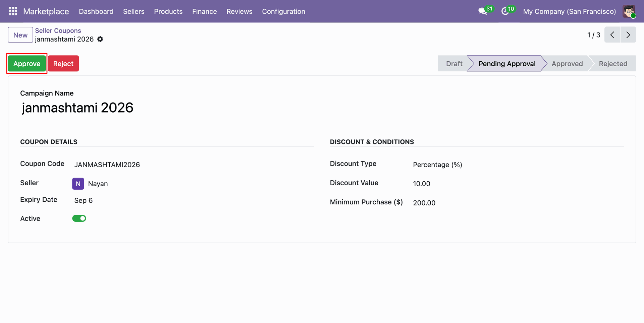This screenshot has height=323, width=644.
Task: Open the Dashboard menu
Action: coord(96,11)
